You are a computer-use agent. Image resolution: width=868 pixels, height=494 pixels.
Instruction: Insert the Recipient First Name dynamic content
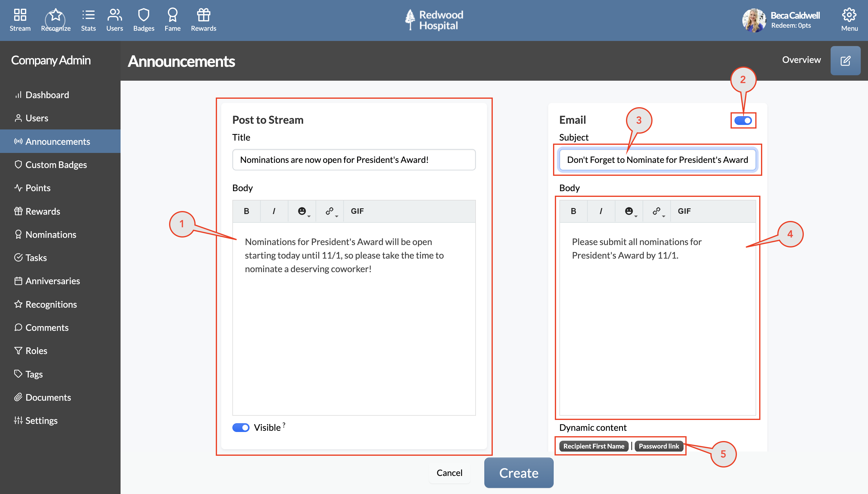594,446
